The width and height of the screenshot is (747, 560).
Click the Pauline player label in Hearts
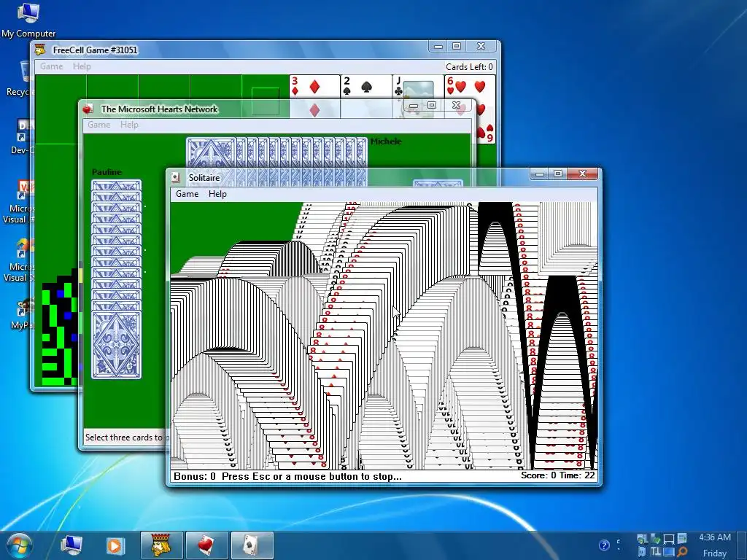[107, 172]
